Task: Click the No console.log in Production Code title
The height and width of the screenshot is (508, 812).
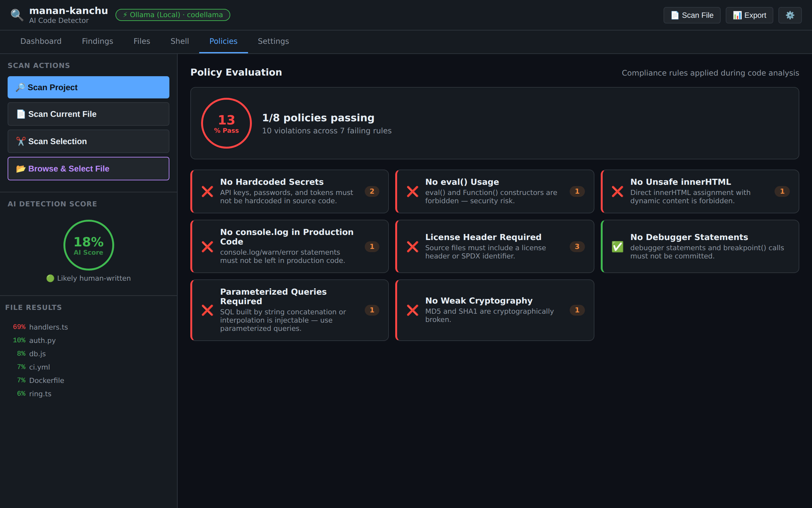Action: [x=287, y=237]
